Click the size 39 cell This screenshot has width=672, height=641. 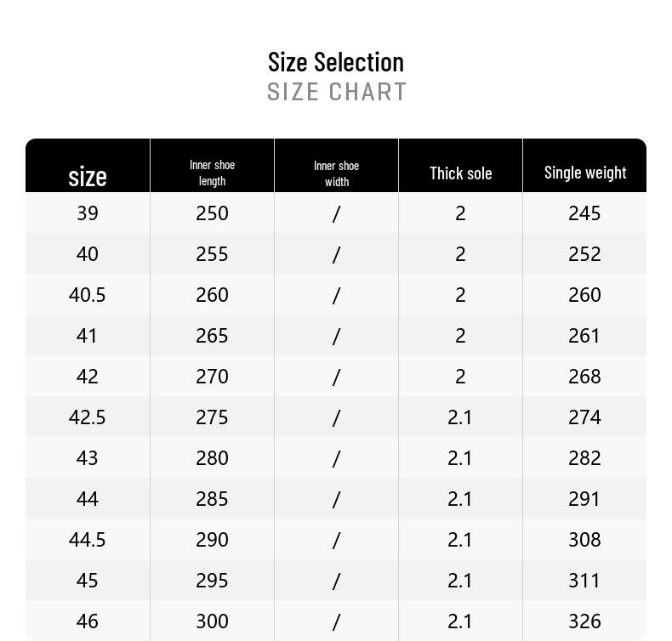coord(88,213)
